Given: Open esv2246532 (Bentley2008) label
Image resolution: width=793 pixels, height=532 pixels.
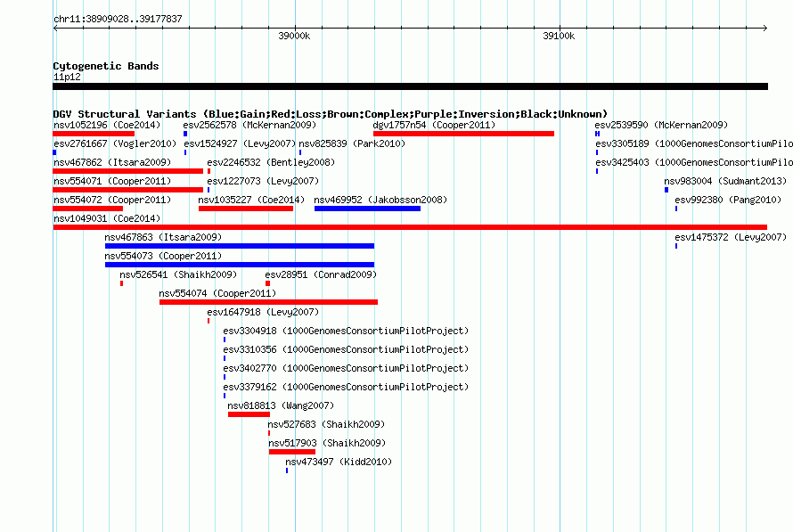Looking at the screenshot, I should [x=271, y=162].
